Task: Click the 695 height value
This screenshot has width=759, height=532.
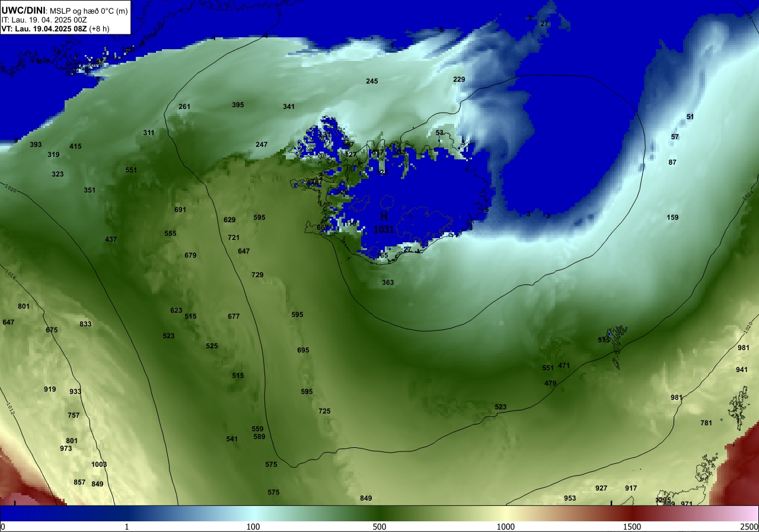Action: click(303, 350)
